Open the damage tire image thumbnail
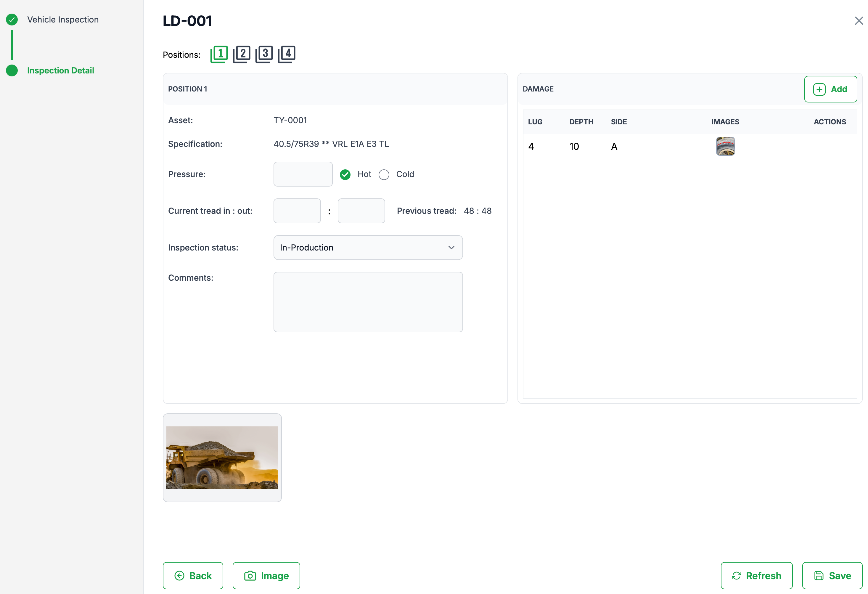Image resolution: width=868 pixels, height=594 pixels. click(x=725, y=146)
